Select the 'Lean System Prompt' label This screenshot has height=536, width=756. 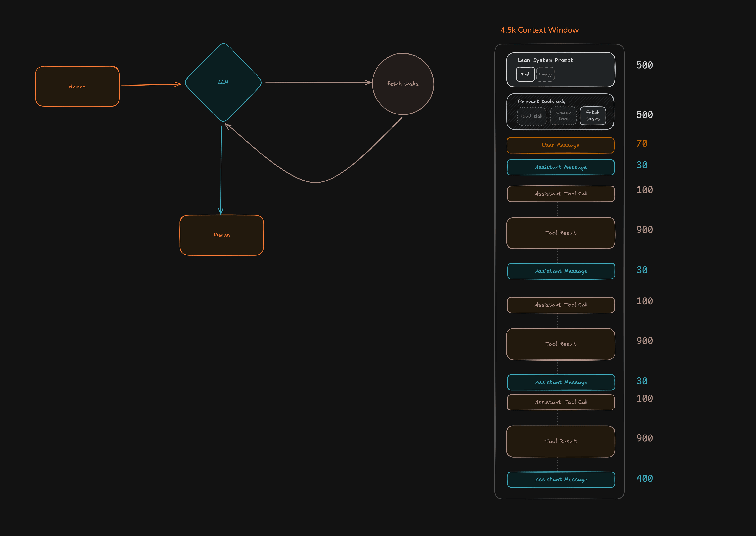[x=545, y=60]
